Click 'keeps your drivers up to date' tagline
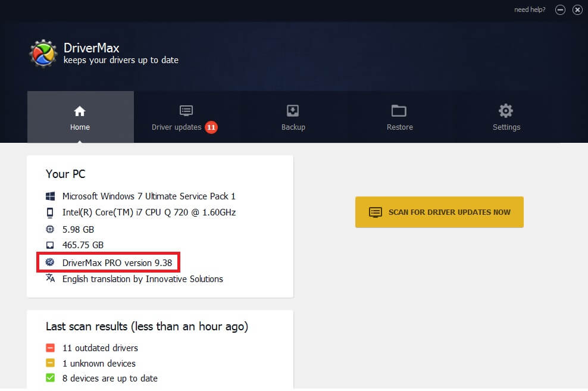This screenshot has height=391, width=588. 121,60
